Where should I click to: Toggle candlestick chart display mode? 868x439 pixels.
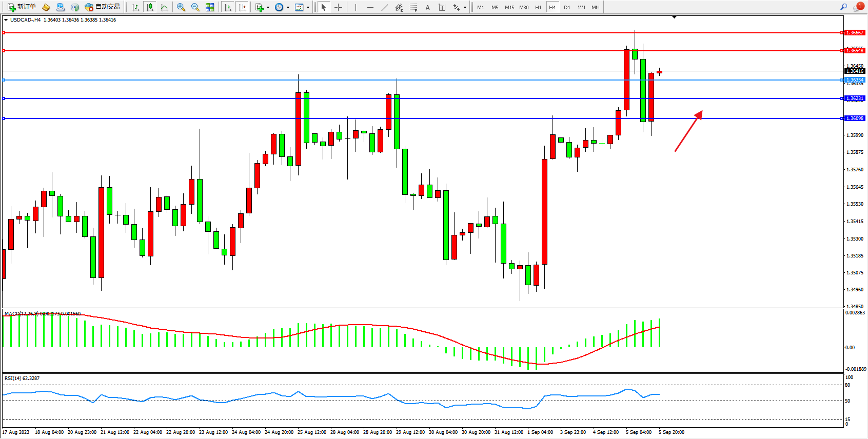(x=150, y=7)
